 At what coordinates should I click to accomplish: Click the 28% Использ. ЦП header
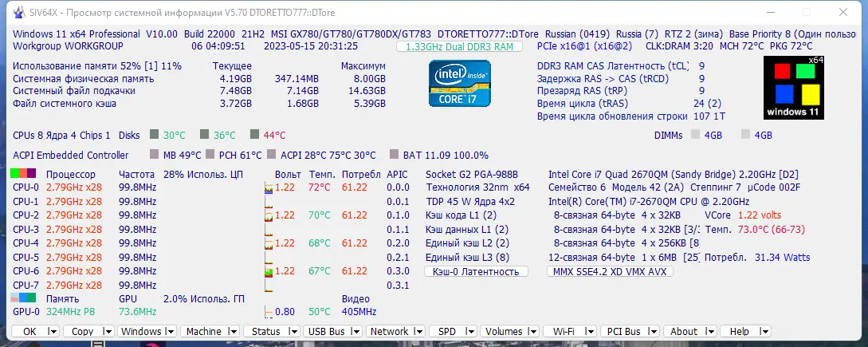pos(203,174)
